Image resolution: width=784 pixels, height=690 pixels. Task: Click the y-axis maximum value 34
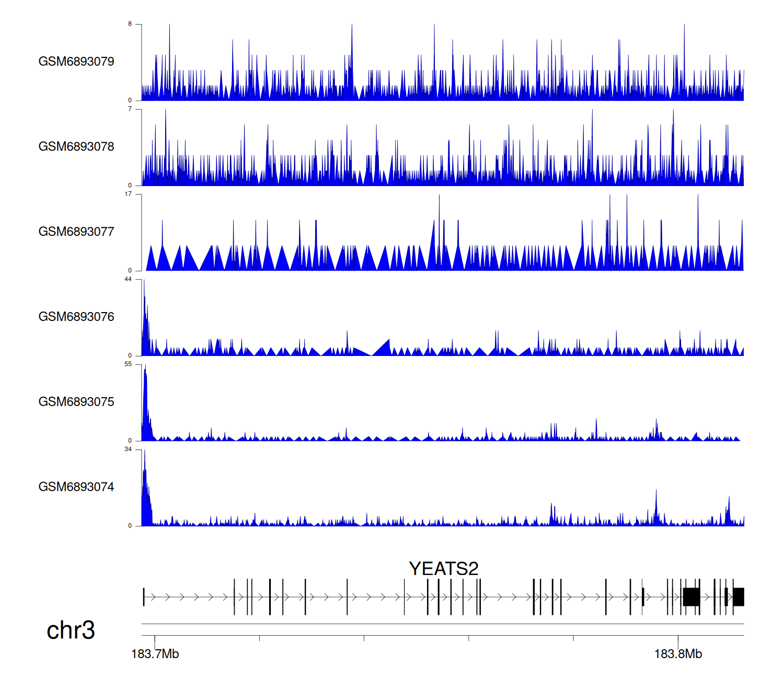point(128,450)
